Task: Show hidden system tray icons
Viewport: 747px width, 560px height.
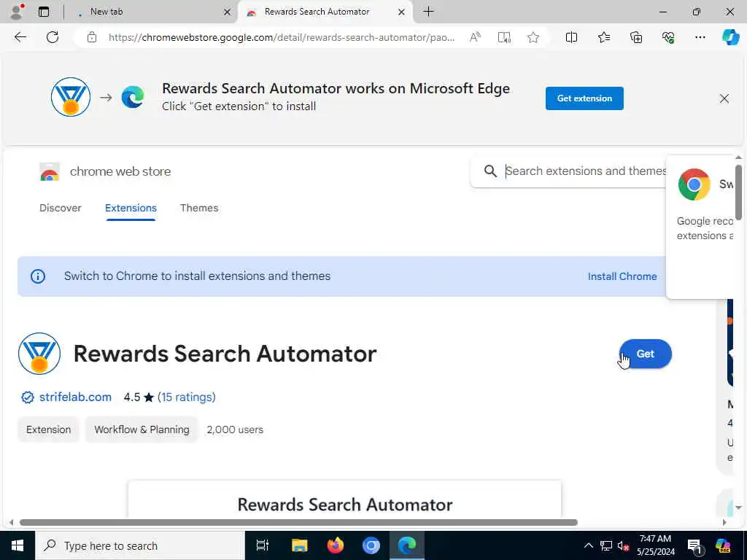Action: (589, 545)
